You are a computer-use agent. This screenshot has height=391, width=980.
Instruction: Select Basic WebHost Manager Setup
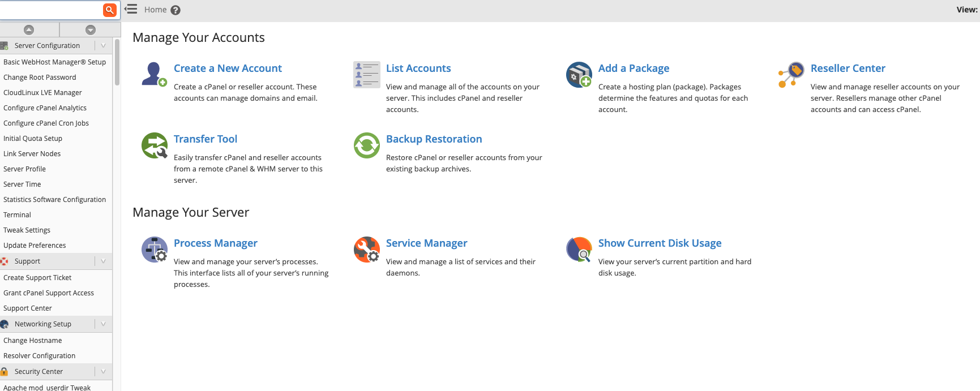pyautogui.click(x=55, y=62)
